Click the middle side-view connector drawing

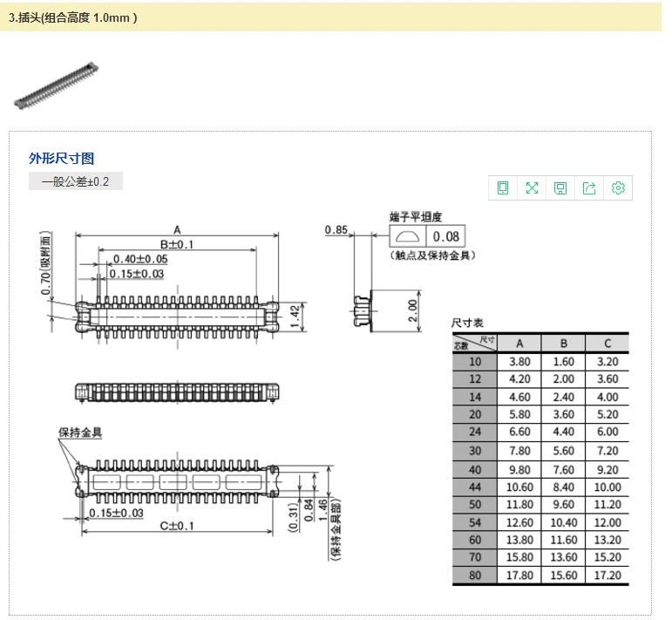[177, 392]
